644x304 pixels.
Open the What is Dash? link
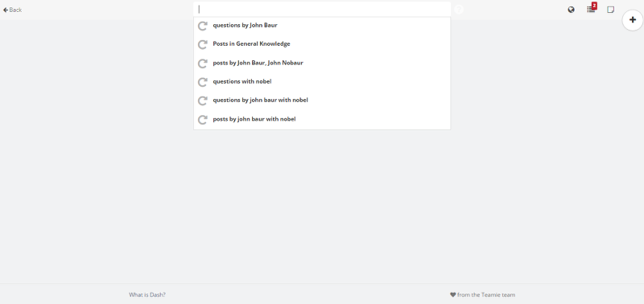[x=147, y=294]
